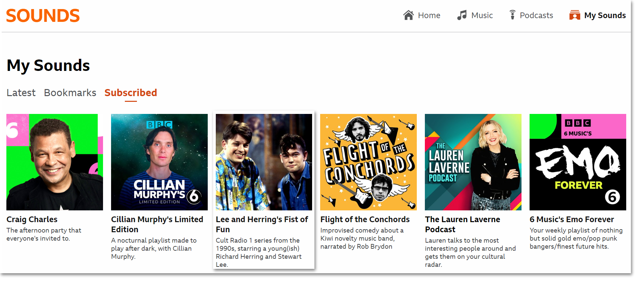Click the My Sounds orange icon
This screenshot has height=287, width=644.
coord(575,15)
